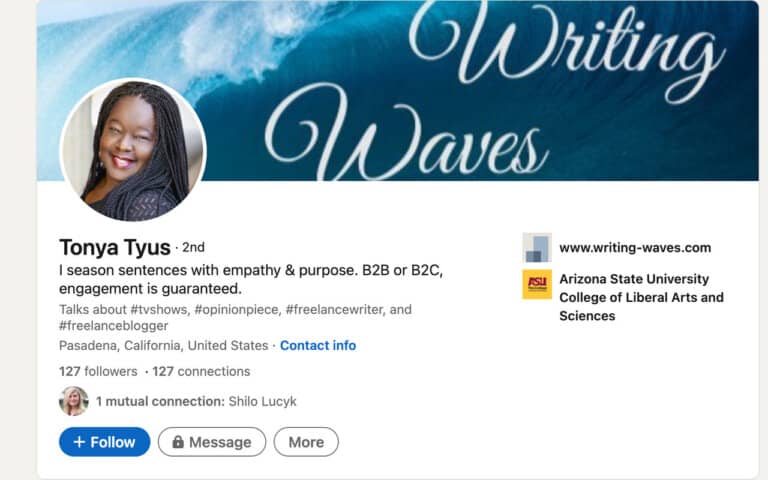Viewport: 768px width, 480px height.
Task: Click the Arizona State University logo
Action: pos(537,284)
